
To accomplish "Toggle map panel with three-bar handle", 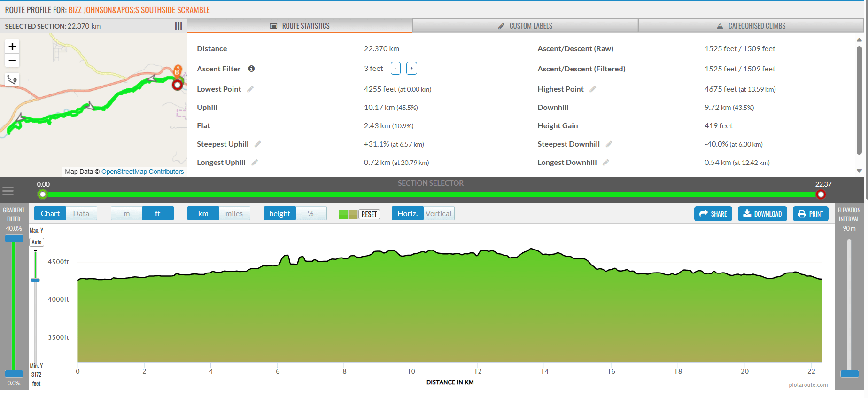I will click(178, 26).
